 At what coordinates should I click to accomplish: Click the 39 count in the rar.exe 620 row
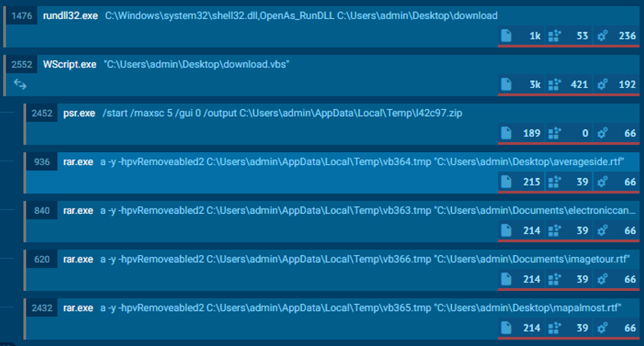582,280
